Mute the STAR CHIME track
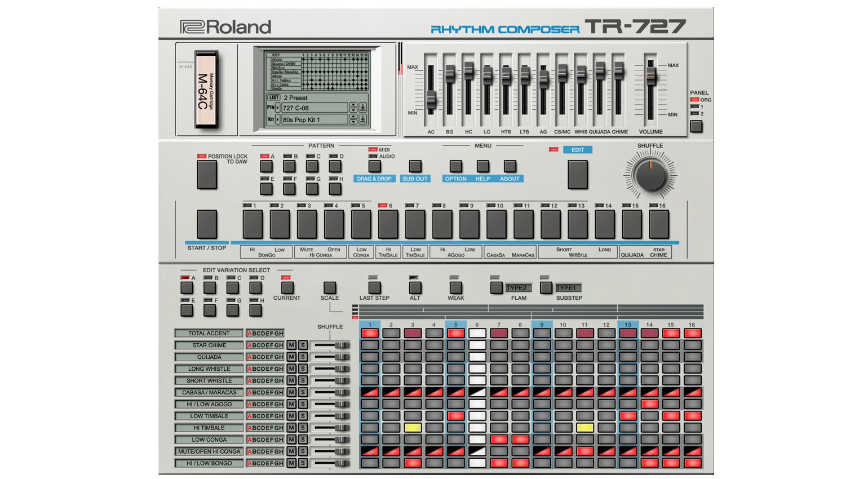This screenshot has width=868, height=479. [291, 345]
